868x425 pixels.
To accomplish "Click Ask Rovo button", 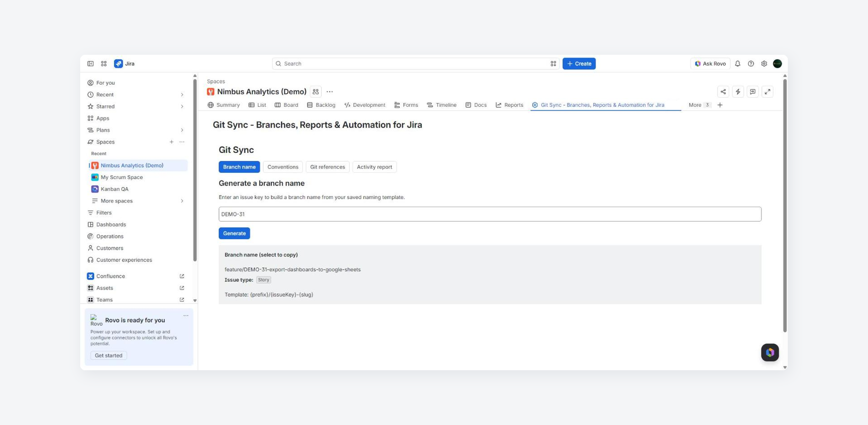I will pyautogui.click(x=710, y=64).
